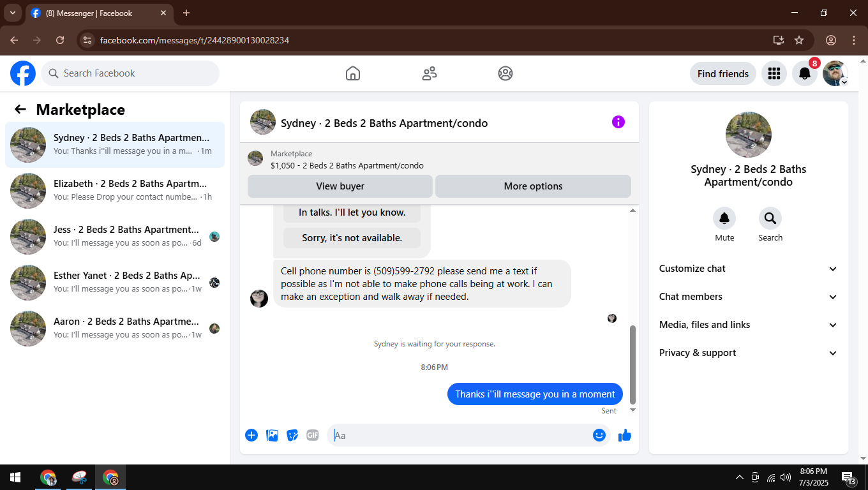
Task: Expand the Privacy & support section
Action: 748,353
